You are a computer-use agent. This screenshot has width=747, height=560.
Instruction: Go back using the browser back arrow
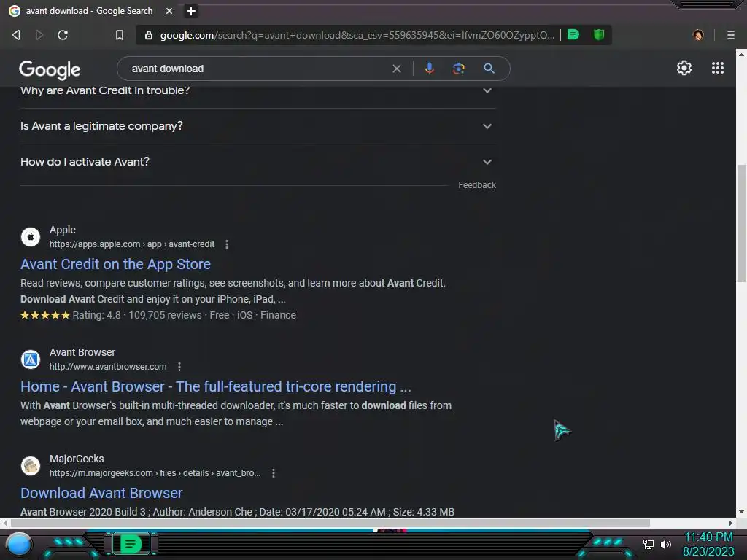(16, 35)
